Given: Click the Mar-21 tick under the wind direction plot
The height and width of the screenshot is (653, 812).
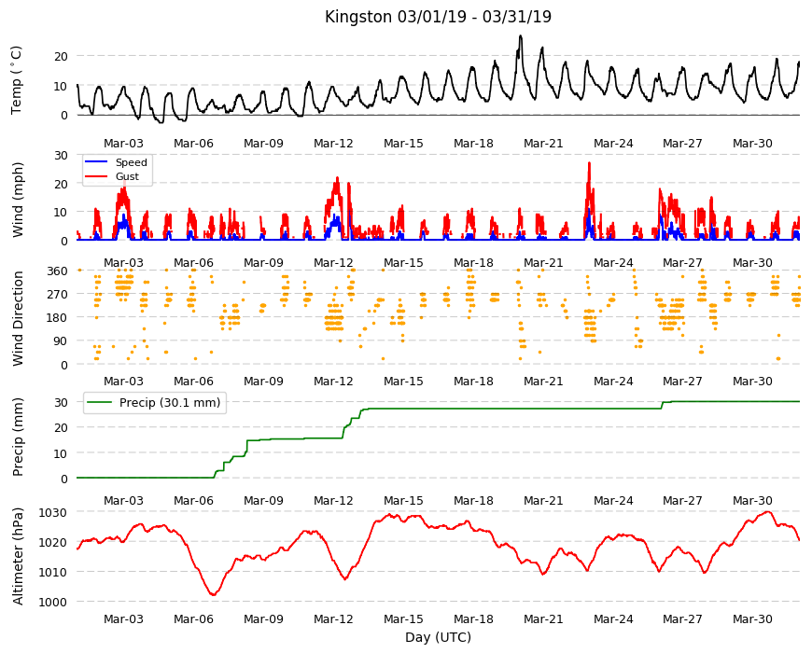Looking at the screenshot, I should pos(542,382).
